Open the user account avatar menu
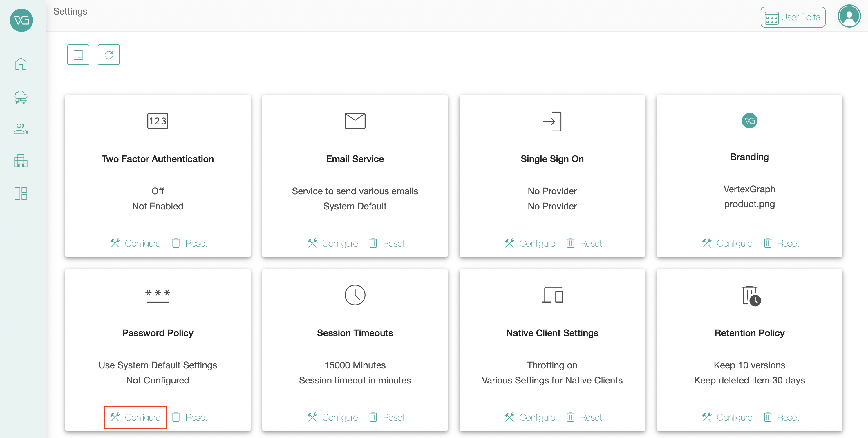 pos(849,17)
